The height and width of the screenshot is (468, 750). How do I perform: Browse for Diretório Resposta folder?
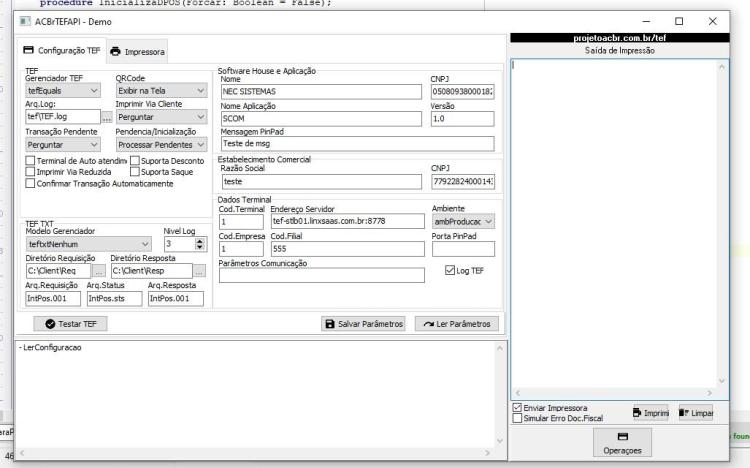coord(199,271)
